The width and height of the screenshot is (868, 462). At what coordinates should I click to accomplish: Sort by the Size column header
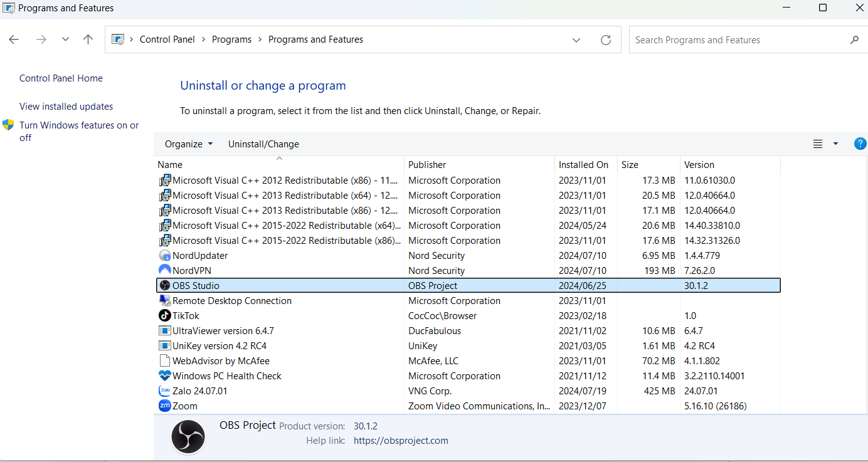(x=649, y=165)
